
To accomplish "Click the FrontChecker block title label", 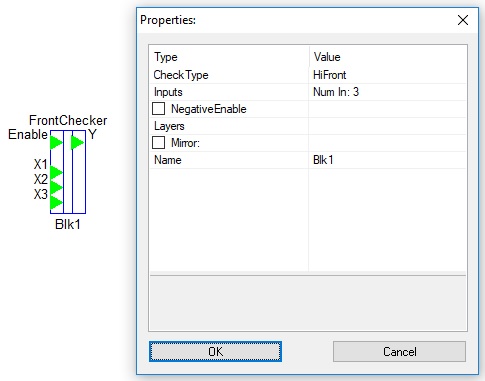I will [x=68, y=120].
